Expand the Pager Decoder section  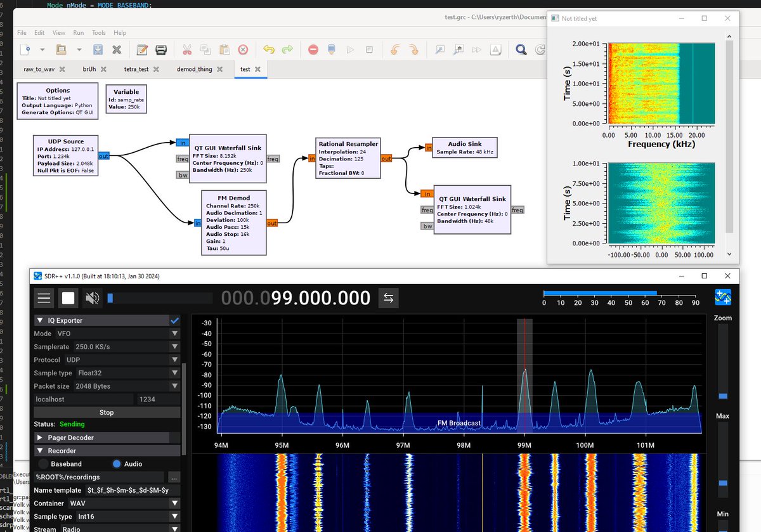[102, 438]
